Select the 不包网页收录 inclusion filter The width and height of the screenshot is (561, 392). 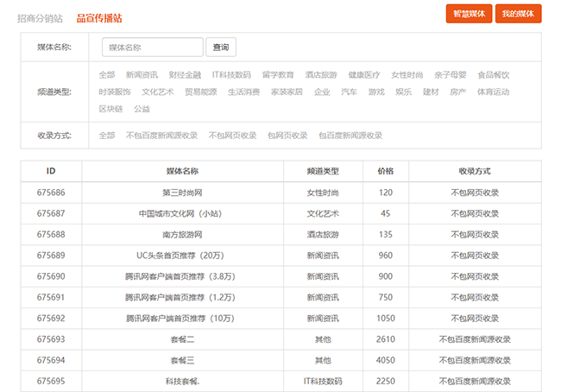232,136
